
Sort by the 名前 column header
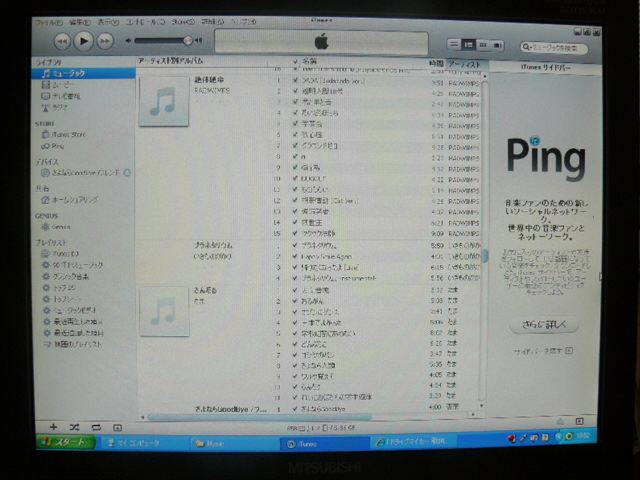coord(309,62)
